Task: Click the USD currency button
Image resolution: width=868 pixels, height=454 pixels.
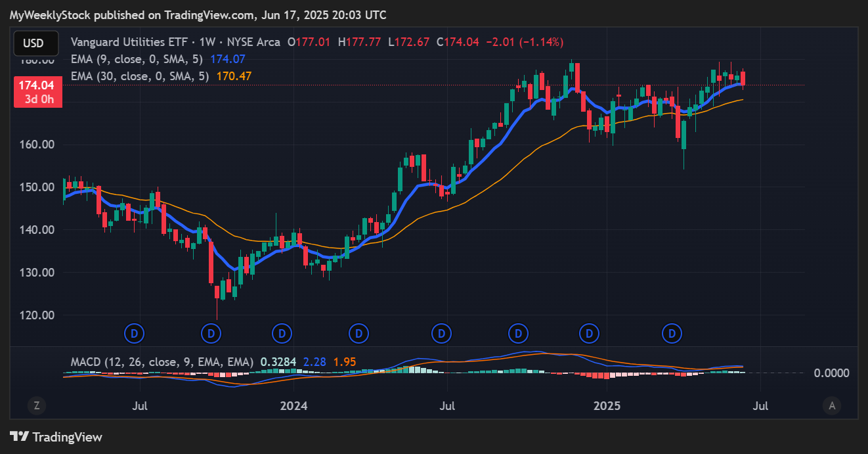Action: tap(36, 43)
